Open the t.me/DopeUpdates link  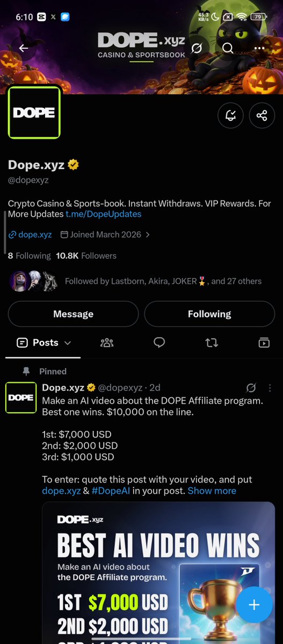coord(104,214)
